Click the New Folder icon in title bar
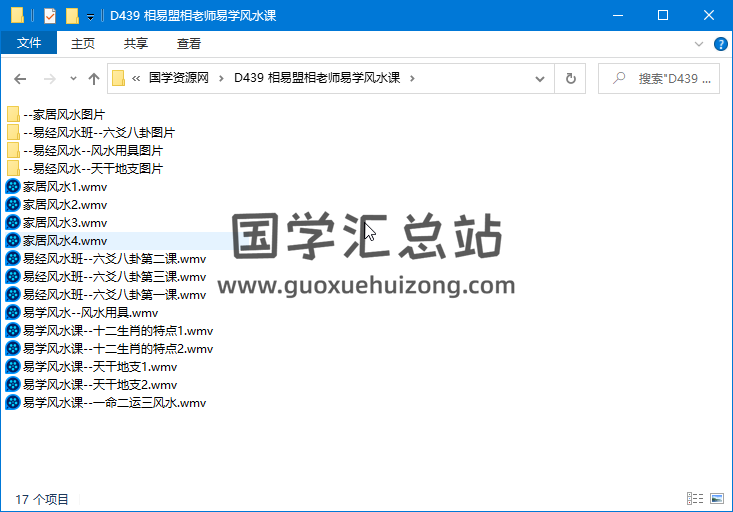 (72, 16)
